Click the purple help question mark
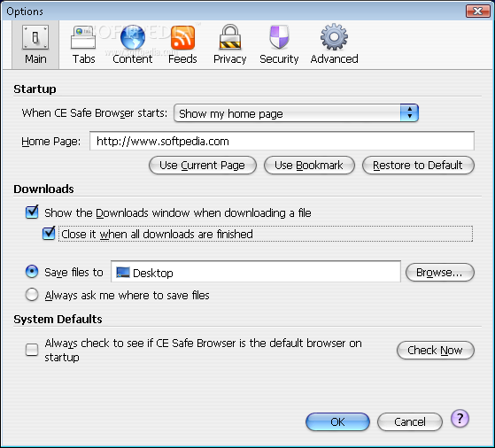This screenshot has width=495, height=448. pyautogui.click(x=460, y=419)
